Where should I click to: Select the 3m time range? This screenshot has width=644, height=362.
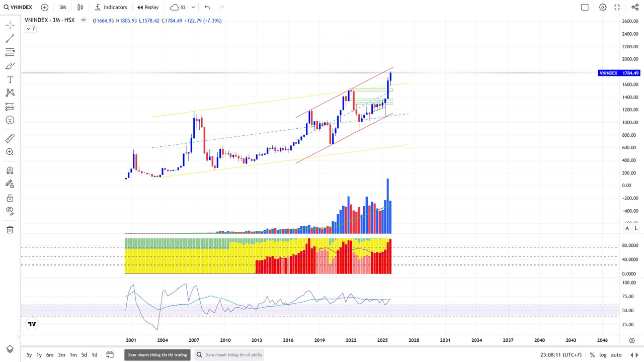[x=61, y=355]
